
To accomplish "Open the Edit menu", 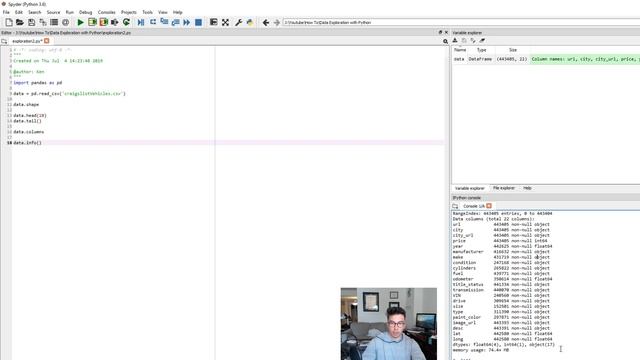I will [x=19, y=12].
